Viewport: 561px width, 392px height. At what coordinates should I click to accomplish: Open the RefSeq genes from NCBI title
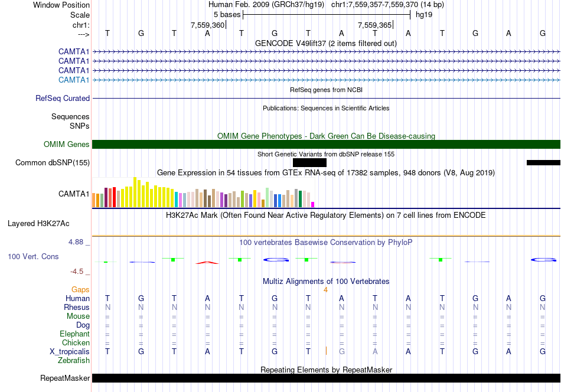coord(326,90)
